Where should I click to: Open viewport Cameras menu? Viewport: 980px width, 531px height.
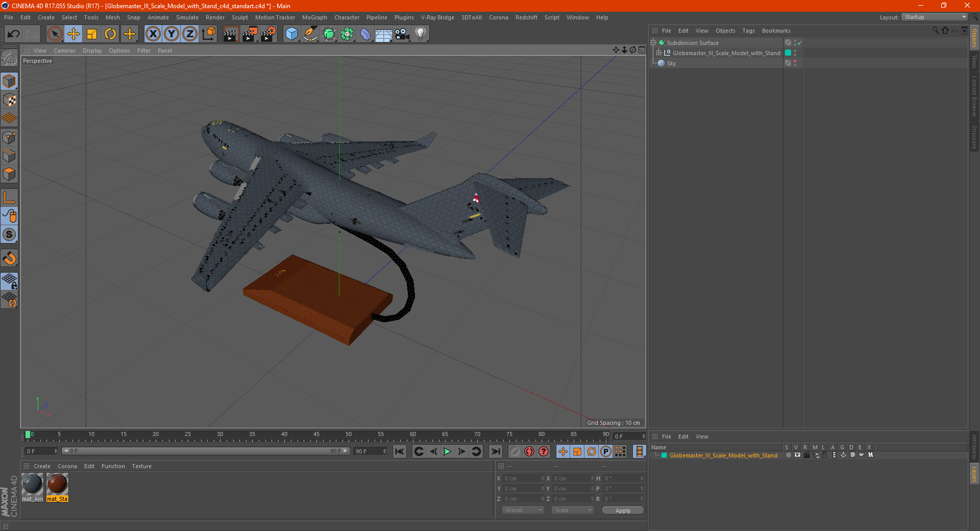(64, 51)
